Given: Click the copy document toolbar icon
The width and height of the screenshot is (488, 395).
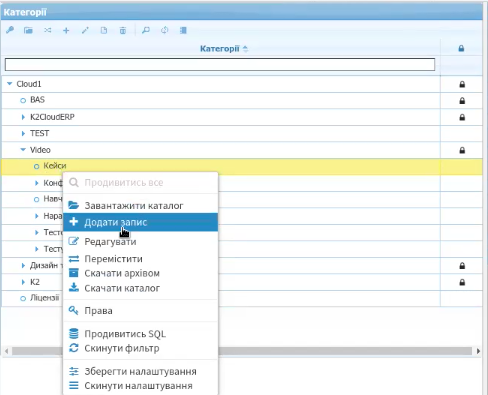Looking at the screenshot, I should coord(104,31).
